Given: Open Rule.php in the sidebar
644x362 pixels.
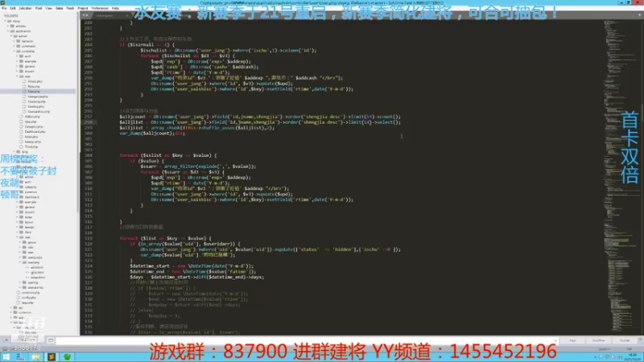Looking at the screenshot, I should tap(34, 86).
